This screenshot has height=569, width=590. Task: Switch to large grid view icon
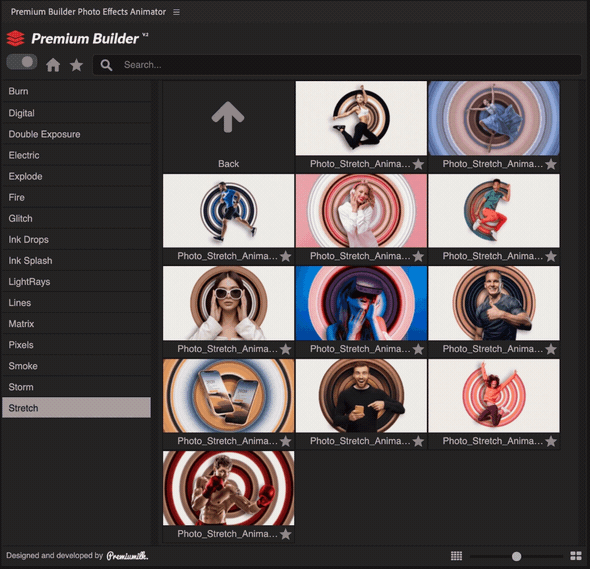pos(576,556)
